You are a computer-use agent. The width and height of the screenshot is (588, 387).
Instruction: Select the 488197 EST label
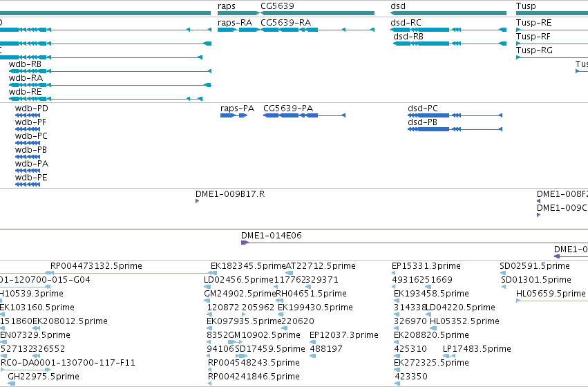326,349
